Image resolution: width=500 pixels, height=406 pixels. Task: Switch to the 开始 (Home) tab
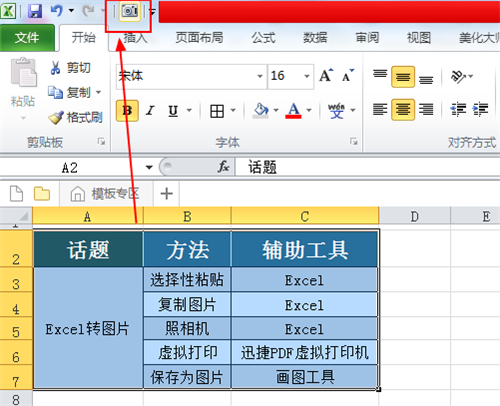tap(84, 38)
